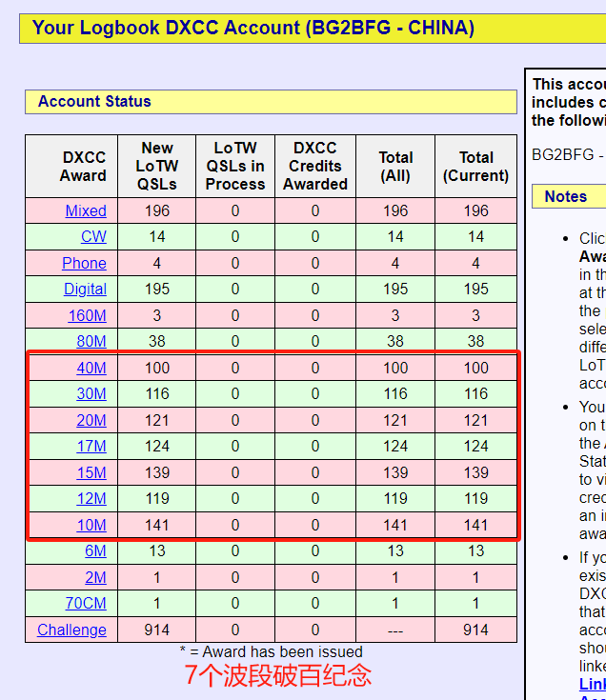Image resolution: width=606 pixels, height=700 pixels.
Task: Click the Logbook DXCC Account page title
Action: coord(252,28)
